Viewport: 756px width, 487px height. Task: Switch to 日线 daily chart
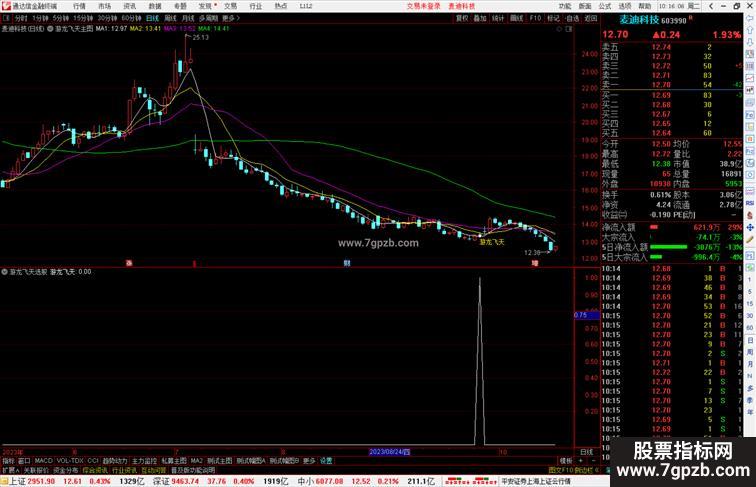click(152, 18)
